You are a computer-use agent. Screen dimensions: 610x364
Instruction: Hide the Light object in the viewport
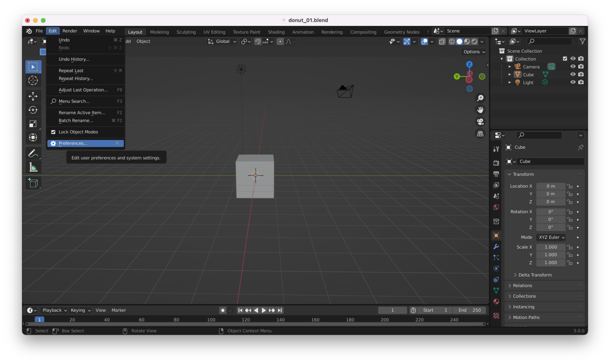tap(573, 82)
